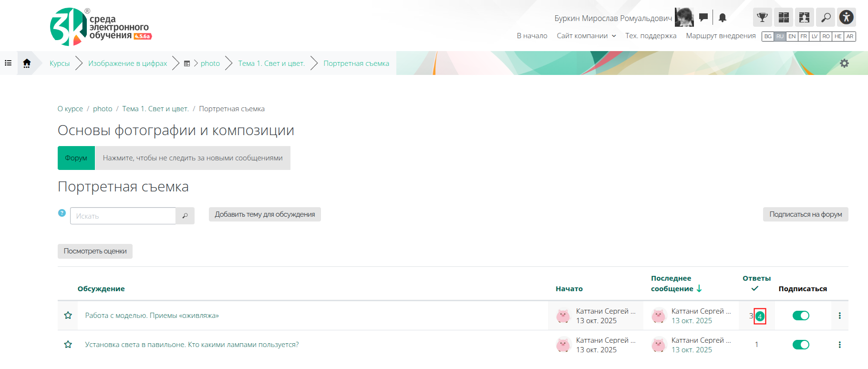The width and height of the screenshot is (868, 369).
Task: Select the «Форум» tab
Action: point(76,158)
